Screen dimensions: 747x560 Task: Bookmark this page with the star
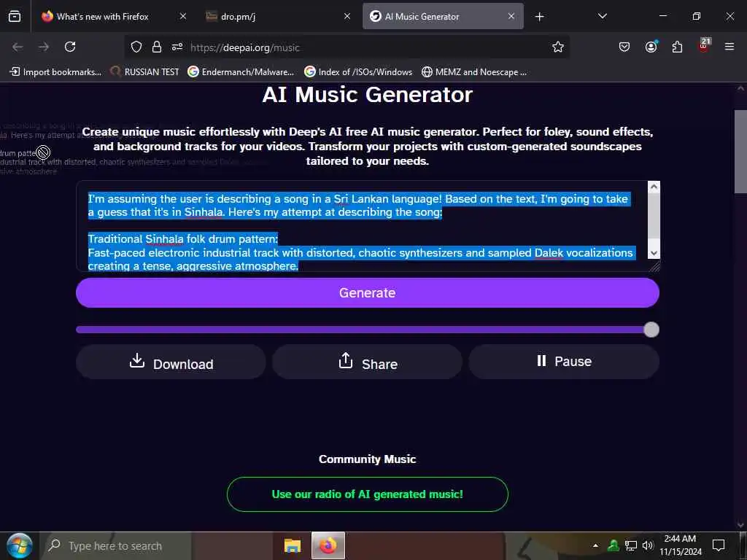pos(558,47)
